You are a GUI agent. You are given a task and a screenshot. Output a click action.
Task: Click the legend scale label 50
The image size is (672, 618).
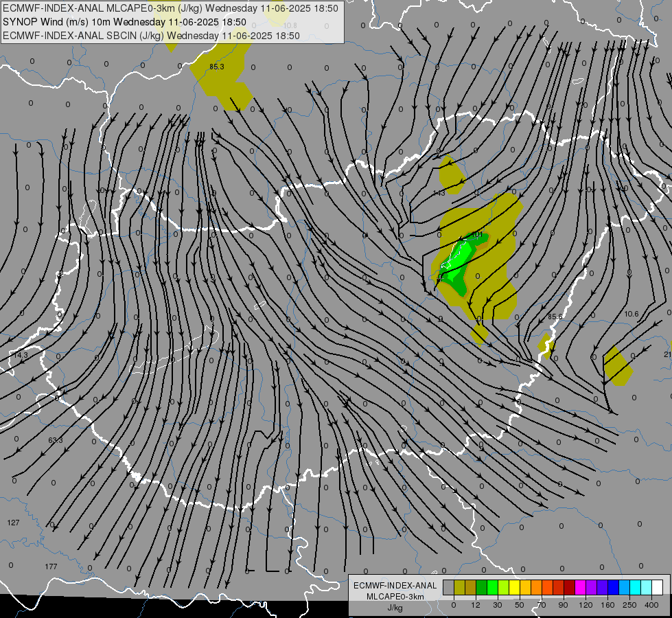click(520, 605)
